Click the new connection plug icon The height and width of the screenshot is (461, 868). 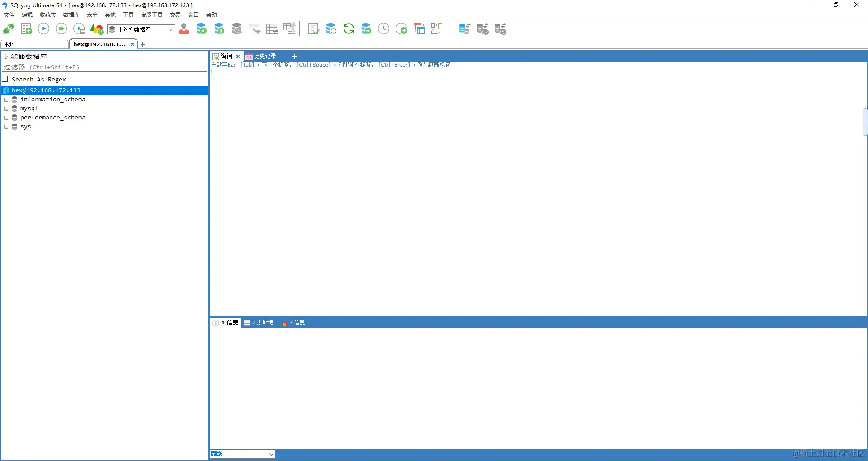point(9,29)
